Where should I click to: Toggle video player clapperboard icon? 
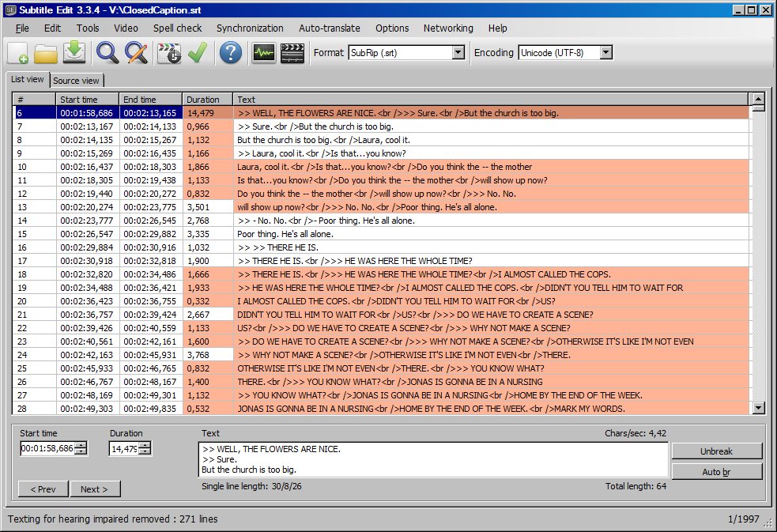(292, 52)
